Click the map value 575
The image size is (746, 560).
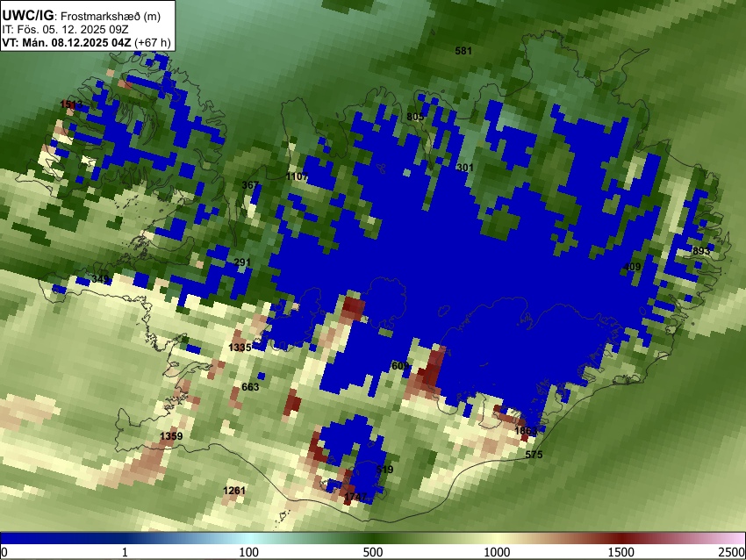[534, 455]
